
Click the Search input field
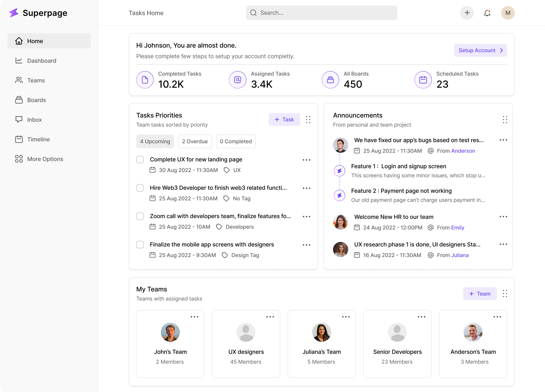coord(321,13)
